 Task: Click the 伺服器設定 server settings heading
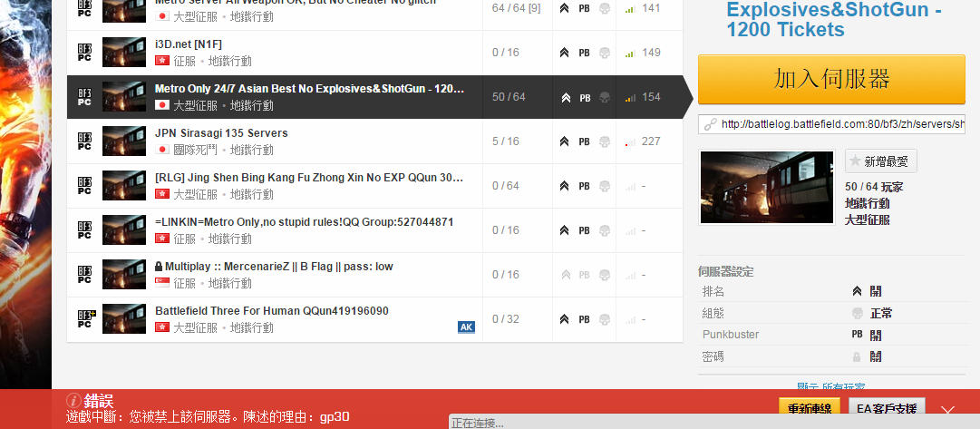tap(725, 271)
